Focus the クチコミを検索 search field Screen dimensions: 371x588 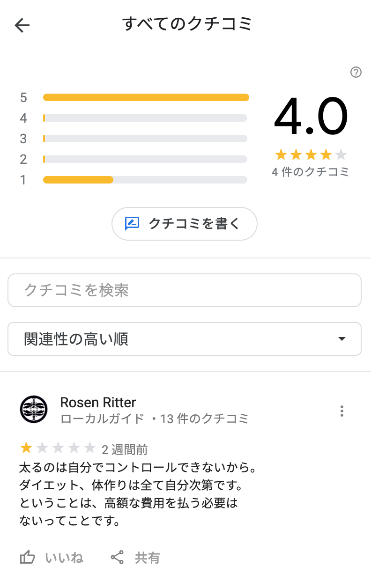pyautogui.click(x=185, y=290)
